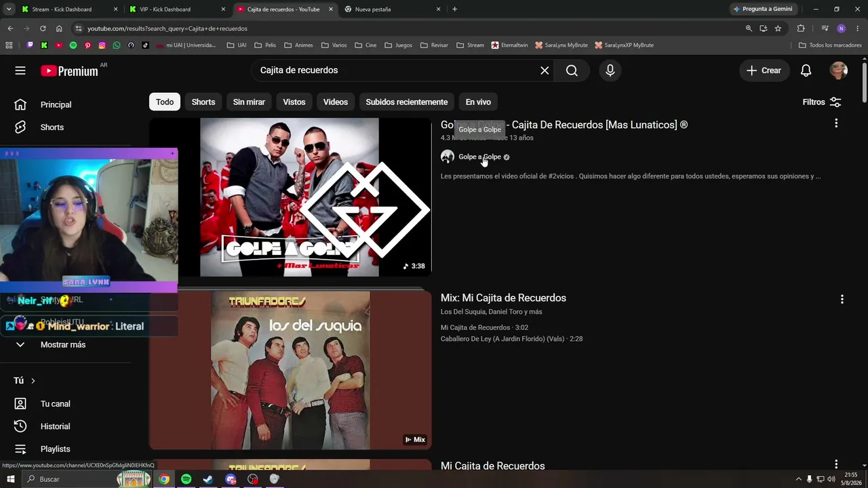Run the search with magnifying glass button
Viewport: 868px width, 488px height.
[572, 70]
